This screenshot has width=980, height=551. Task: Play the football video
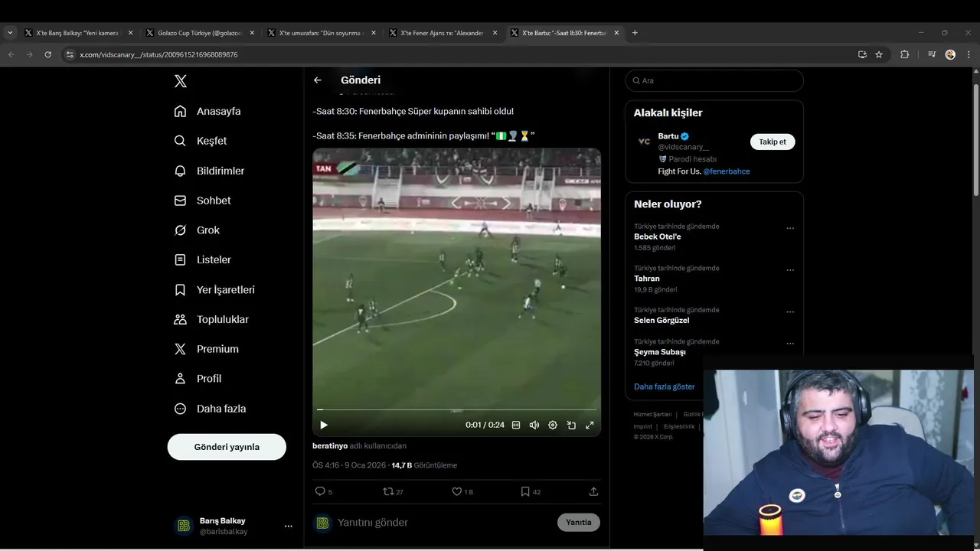coord(324,425)
